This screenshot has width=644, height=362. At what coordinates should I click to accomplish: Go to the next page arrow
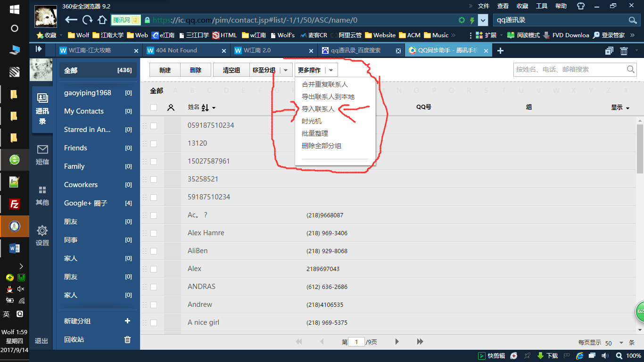(x=397, y=342)
